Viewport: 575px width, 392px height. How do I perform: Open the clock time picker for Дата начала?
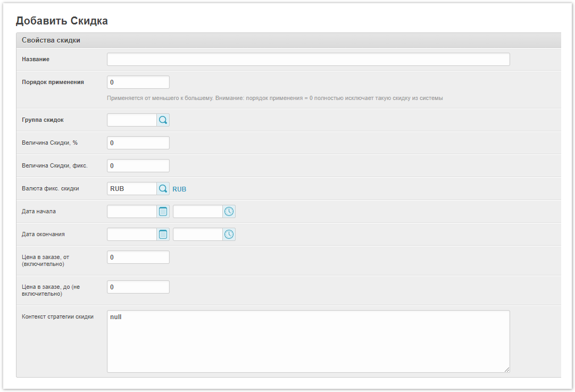pyautogui.click(x=229, y=212)
